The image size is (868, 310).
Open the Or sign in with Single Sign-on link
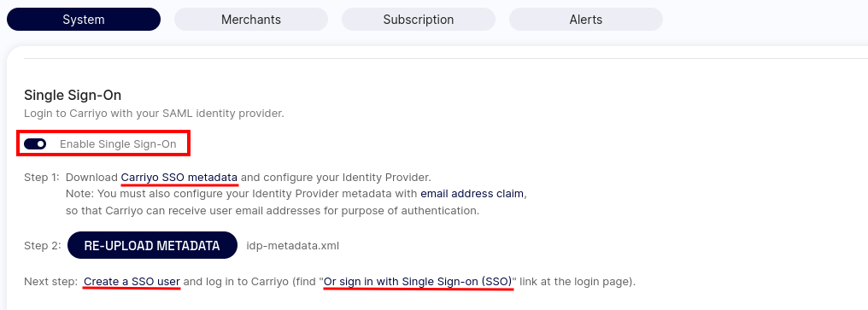[418, 282]
